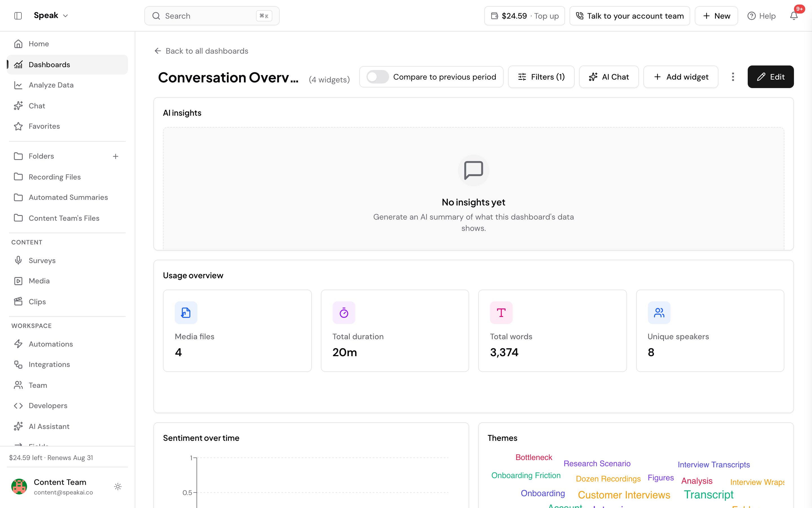Click Add widget button
The height and width of the screenshot is (508, 812).
pyautogui.click(x=680, y=76)
